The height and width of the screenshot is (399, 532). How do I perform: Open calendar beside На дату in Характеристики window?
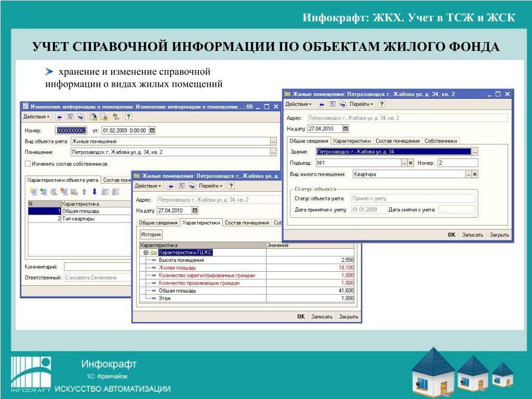point(195,210)
